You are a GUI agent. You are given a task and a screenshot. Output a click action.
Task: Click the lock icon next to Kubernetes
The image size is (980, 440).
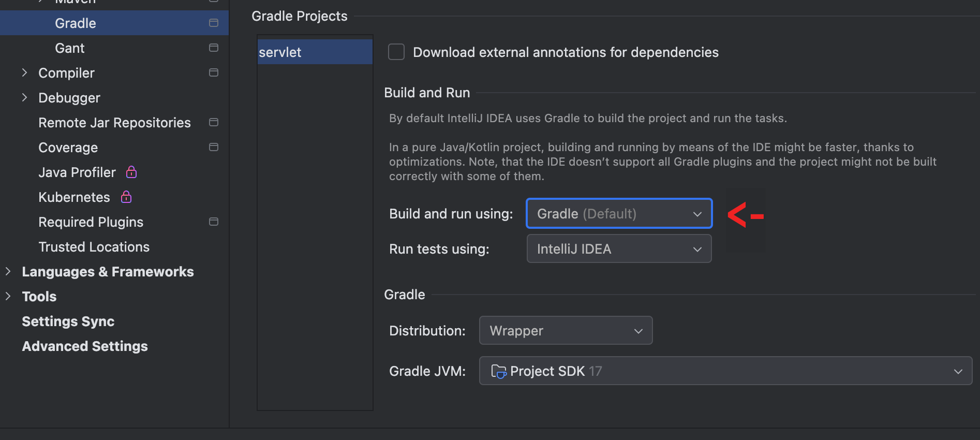coord(126,197)
